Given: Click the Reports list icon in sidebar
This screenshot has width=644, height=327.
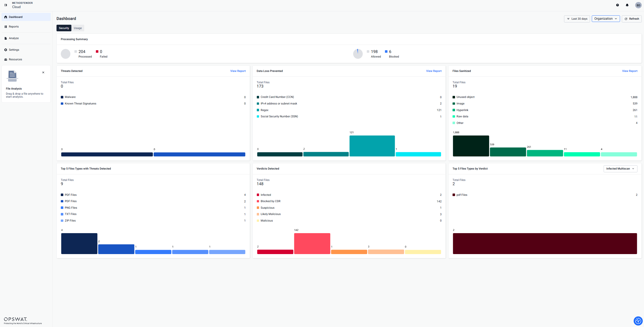Looking at the screenshot, I should point(6,26).
